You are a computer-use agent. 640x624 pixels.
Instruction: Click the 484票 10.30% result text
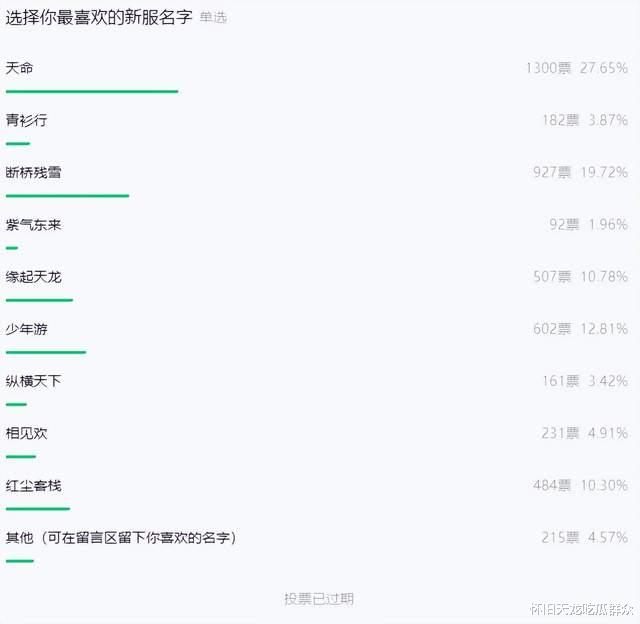pyautogui.click(x=580, y=486)
